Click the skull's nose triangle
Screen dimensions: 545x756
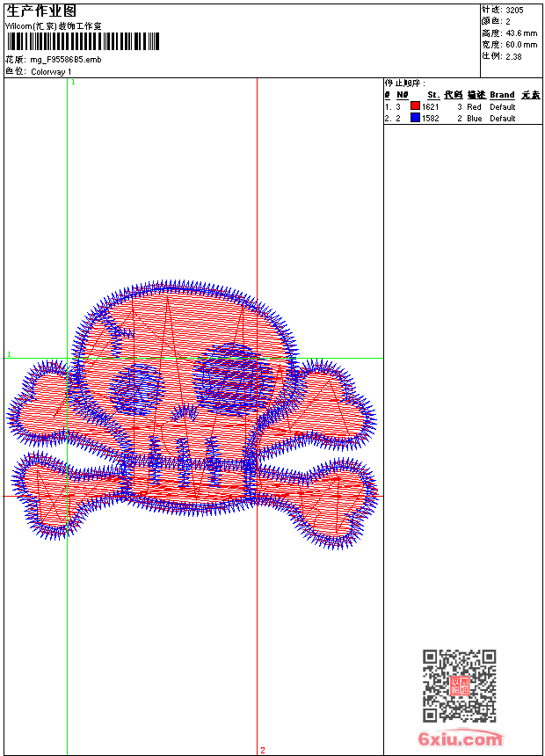[183, 413]
